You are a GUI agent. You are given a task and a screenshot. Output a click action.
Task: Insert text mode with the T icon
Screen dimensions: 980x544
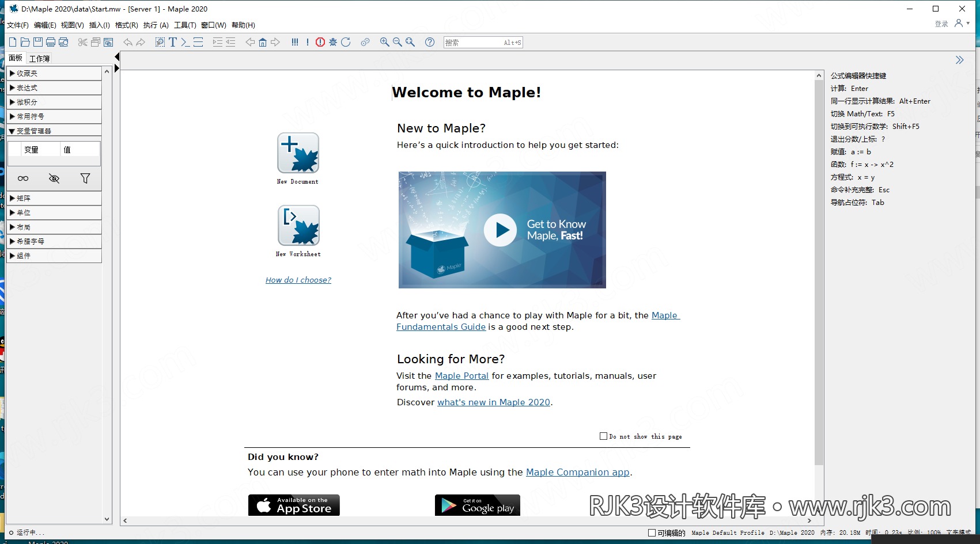[172, 42]
